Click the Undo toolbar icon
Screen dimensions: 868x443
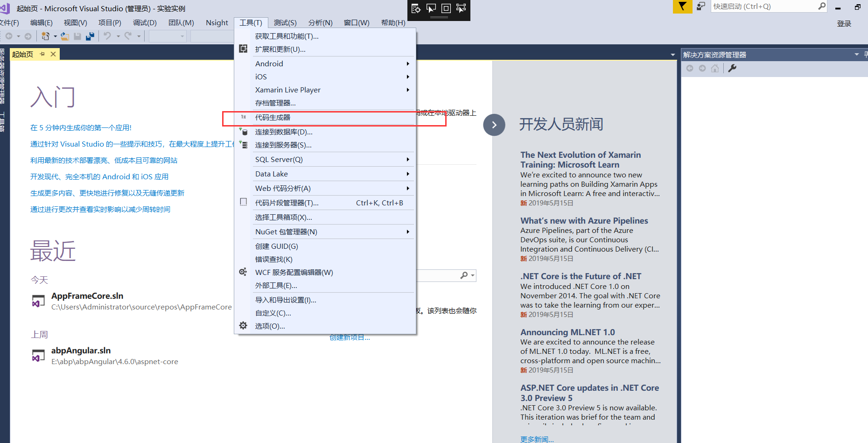click(x=108, y=36)
